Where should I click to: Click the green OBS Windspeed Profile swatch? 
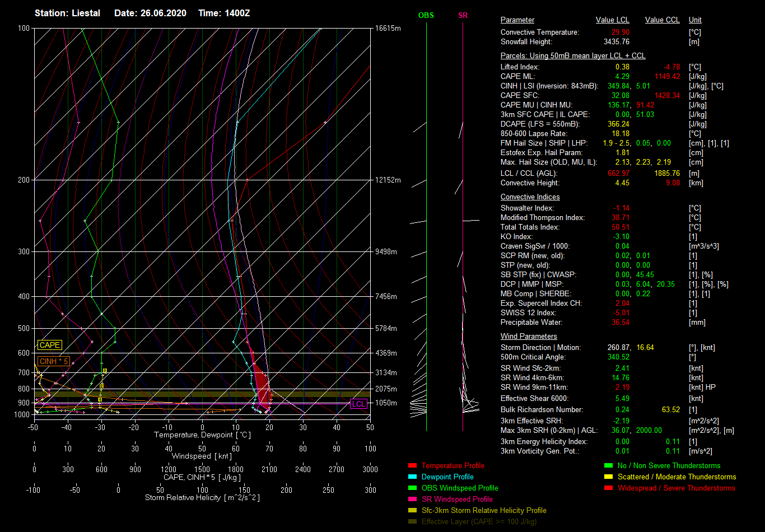click(x=412, y=488)
